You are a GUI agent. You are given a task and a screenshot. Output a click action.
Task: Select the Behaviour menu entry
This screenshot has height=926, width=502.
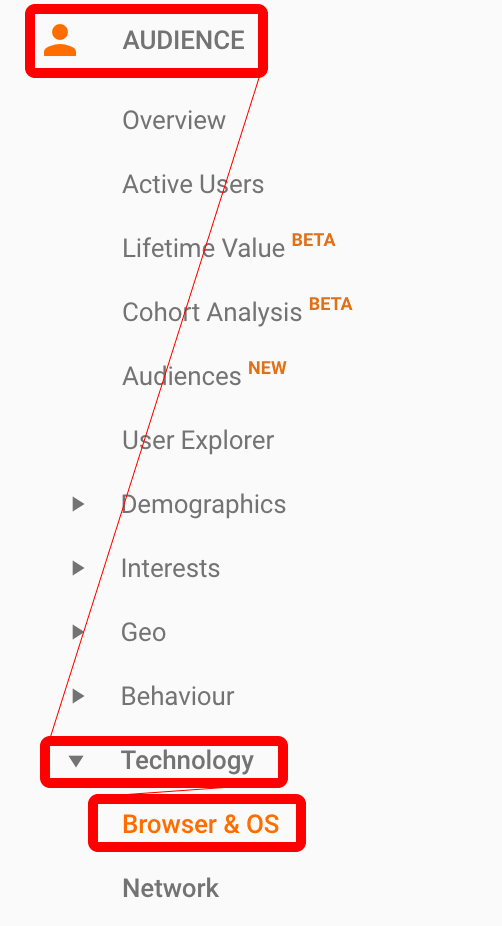point(177,696)
